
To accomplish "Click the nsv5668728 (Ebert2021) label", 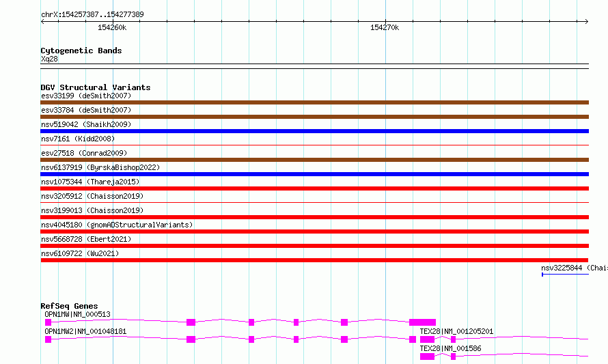I will click(x=86, y=239).
